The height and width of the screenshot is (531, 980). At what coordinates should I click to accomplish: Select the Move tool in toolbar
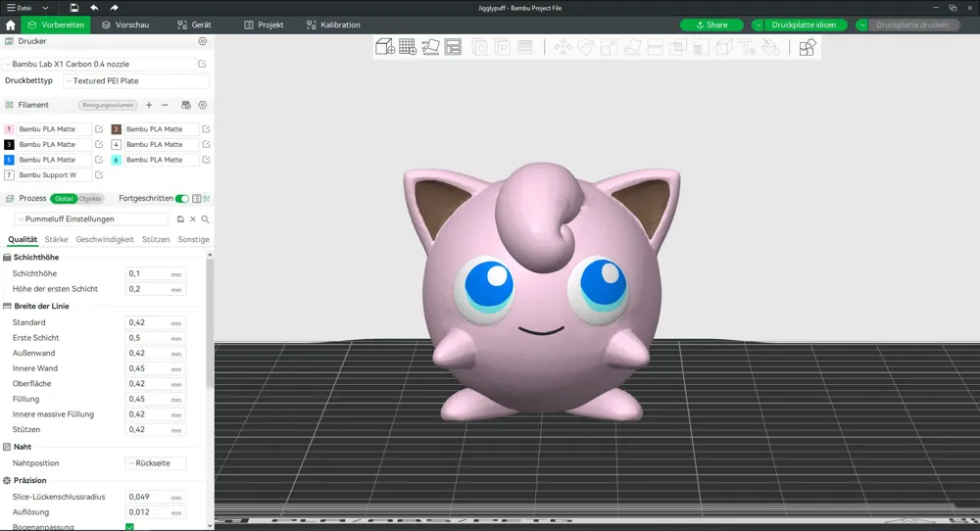pyautogui.click(x=563, y=47)
